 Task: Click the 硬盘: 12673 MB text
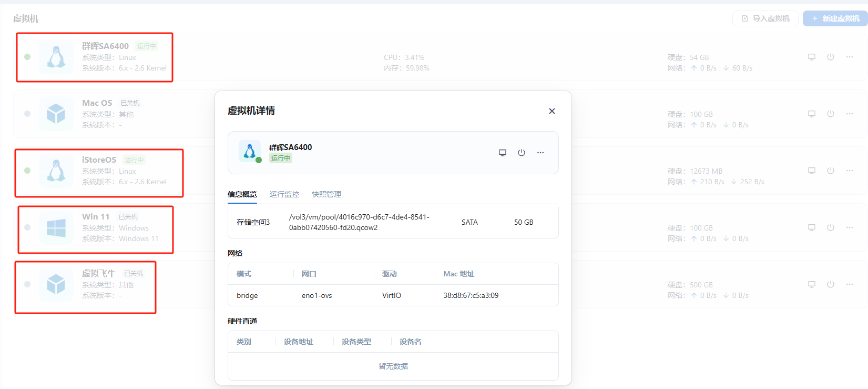(x=695, y=171)
